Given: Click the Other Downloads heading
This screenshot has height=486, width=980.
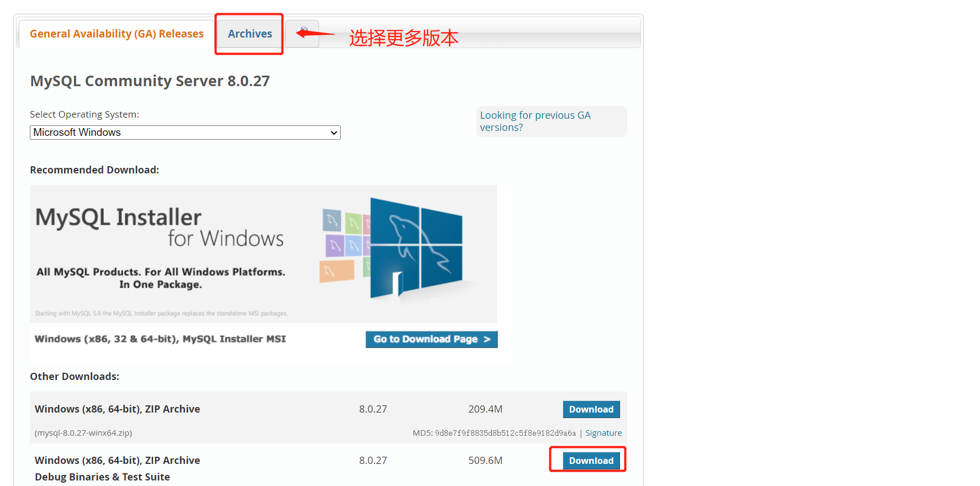Looking at the screenshot, I should (x=75, y=377).
